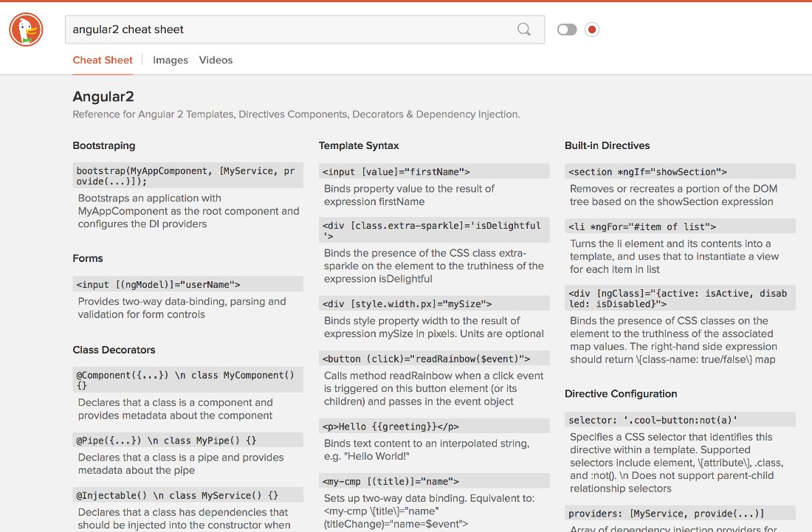This screenshot has height=532, width=812.
Task: Click the selector configuration code snippet
Action: tap(679, 419)
